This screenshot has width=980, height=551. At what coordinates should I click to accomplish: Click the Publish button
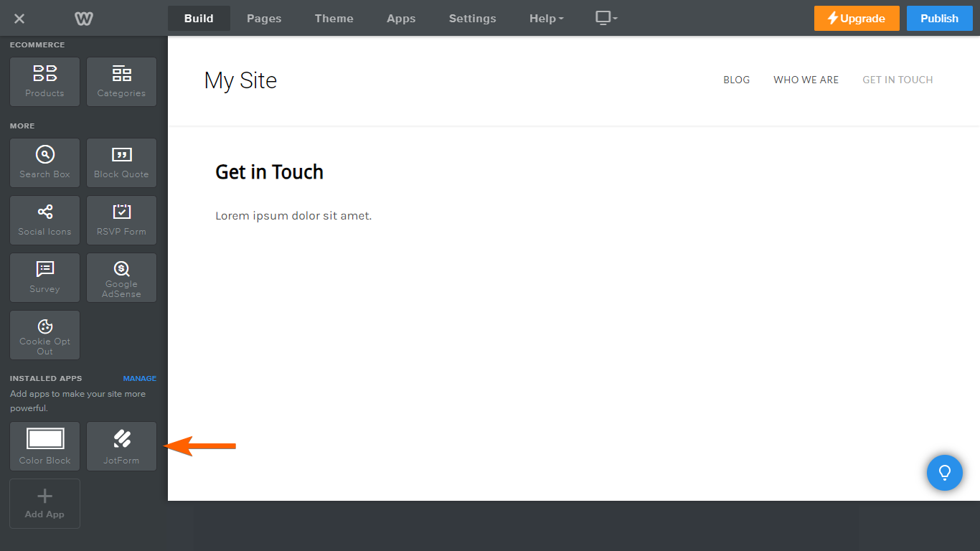[939, 19]
